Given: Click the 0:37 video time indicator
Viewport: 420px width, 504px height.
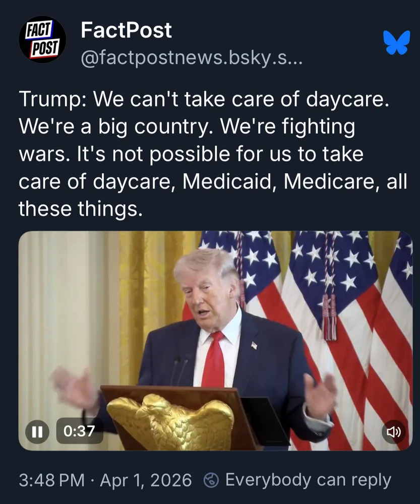Looking at the screenshot, I should click(80, 431).
